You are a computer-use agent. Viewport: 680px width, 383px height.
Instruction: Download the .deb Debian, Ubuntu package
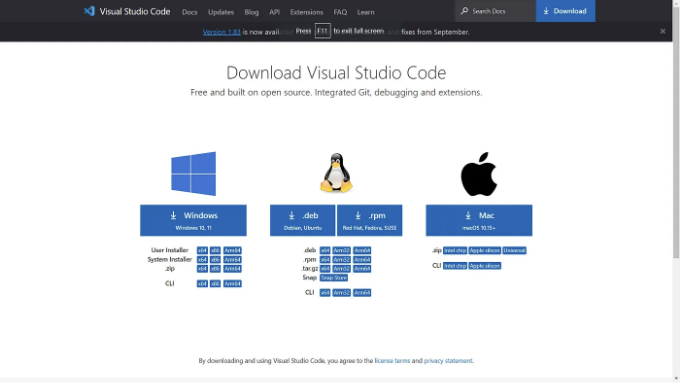303,220
